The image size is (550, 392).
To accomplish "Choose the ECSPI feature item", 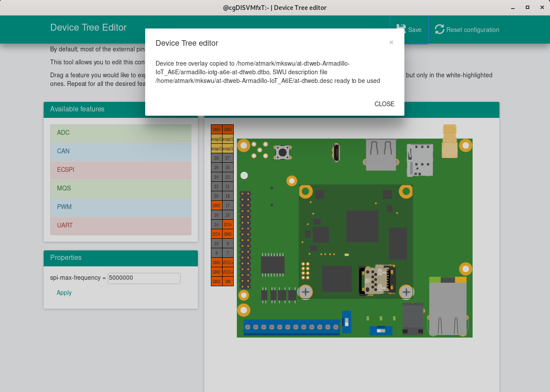I will [121, 170].
